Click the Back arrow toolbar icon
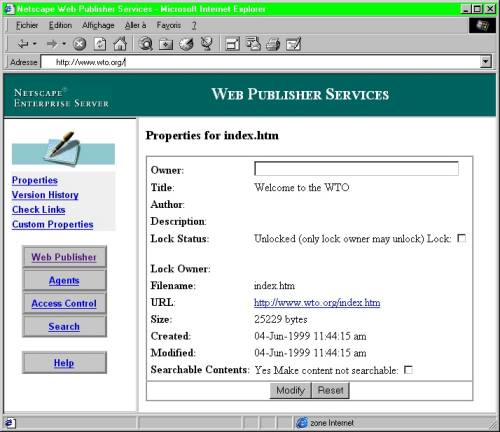This screenshot has height=432, width=500. (x=23, y=44)
